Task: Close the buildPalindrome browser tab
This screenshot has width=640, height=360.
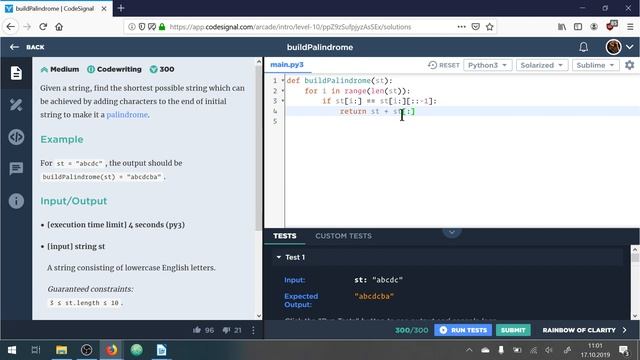Action: [x=104, y=8]
